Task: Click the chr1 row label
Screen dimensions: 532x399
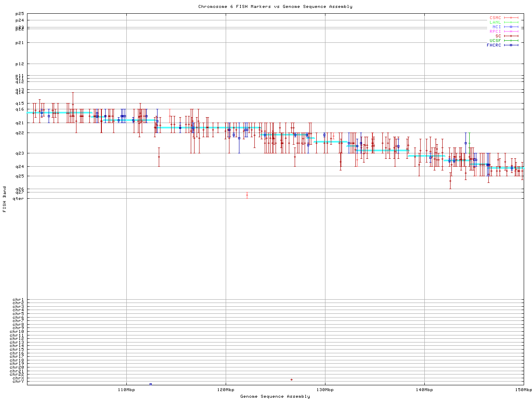Action: 18,300
